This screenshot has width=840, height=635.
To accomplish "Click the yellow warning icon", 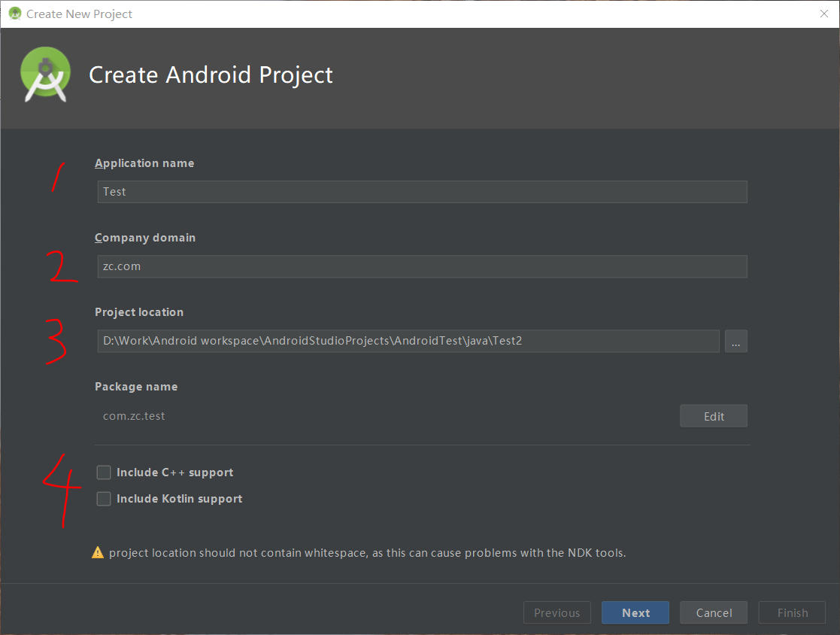I will 98,552.
